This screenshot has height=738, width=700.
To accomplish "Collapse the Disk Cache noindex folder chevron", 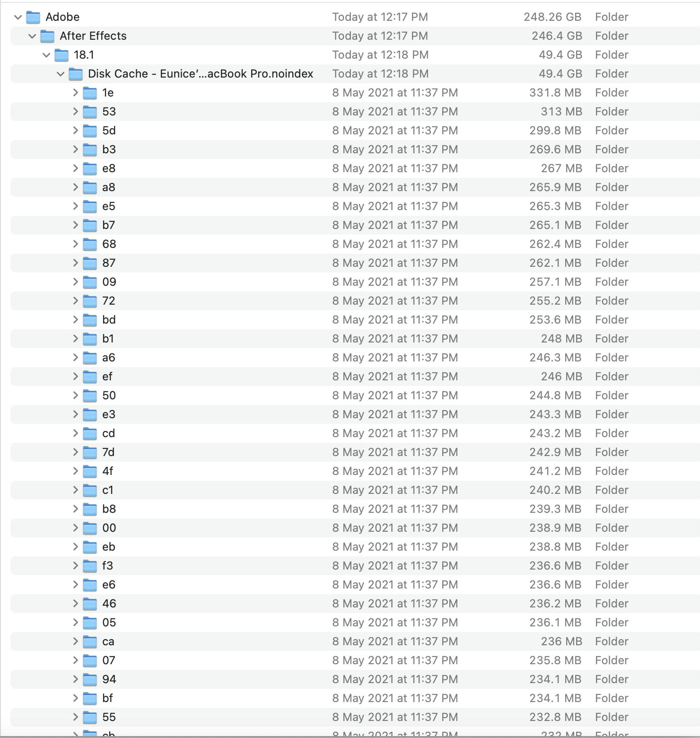I will (x=61, y=74).
